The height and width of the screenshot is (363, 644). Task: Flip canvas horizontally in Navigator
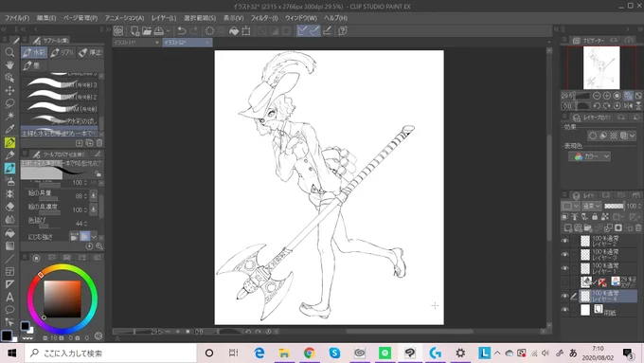628,105
